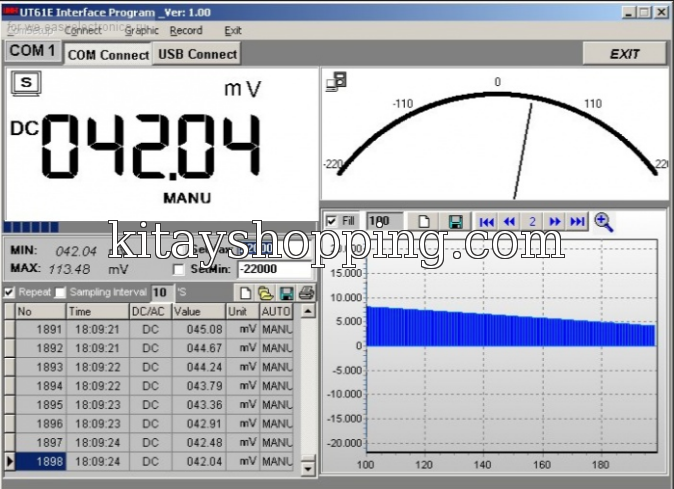Open the Connect menu
This screenshot has width=674, height=489.
83,31
